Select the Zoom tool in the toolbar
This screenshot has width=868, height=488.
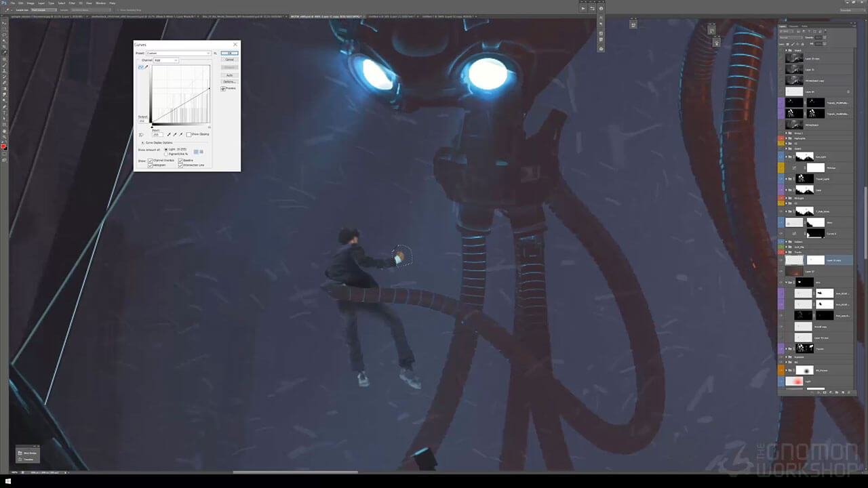tap(4, 138)
